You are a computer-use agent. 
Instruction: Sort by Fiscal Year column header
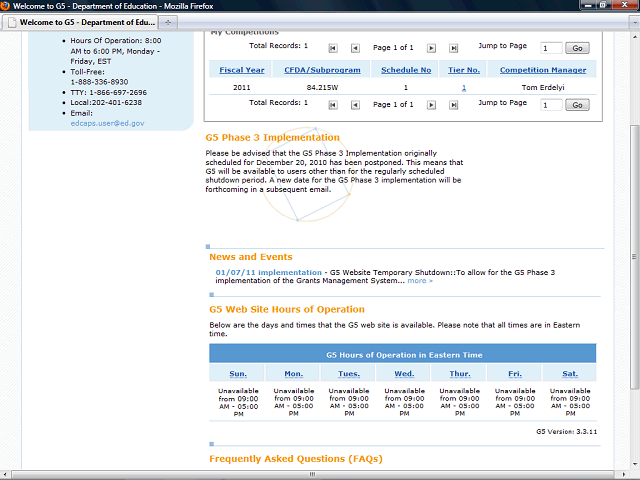point(242,70)
